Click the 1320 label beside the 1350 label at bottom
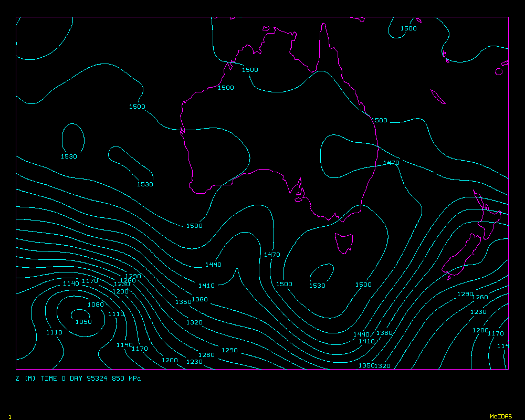This screenshot has height=420, width=525. (383, 366)
